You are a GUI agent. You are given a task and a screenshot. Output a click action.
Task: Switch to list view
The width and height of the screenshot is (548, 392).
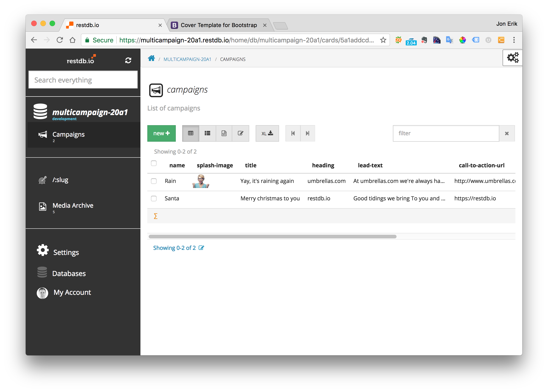pos(207,133)
